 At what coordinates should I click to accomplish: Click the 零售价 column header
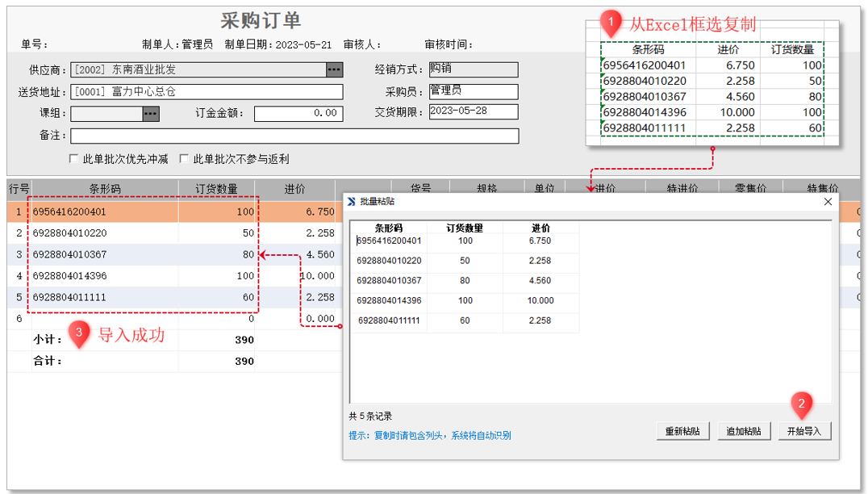point(751,188)
